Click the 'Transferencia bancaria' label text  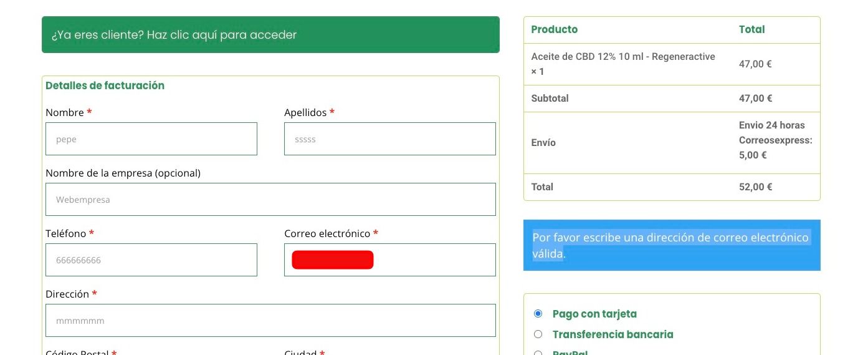(613, 334)
